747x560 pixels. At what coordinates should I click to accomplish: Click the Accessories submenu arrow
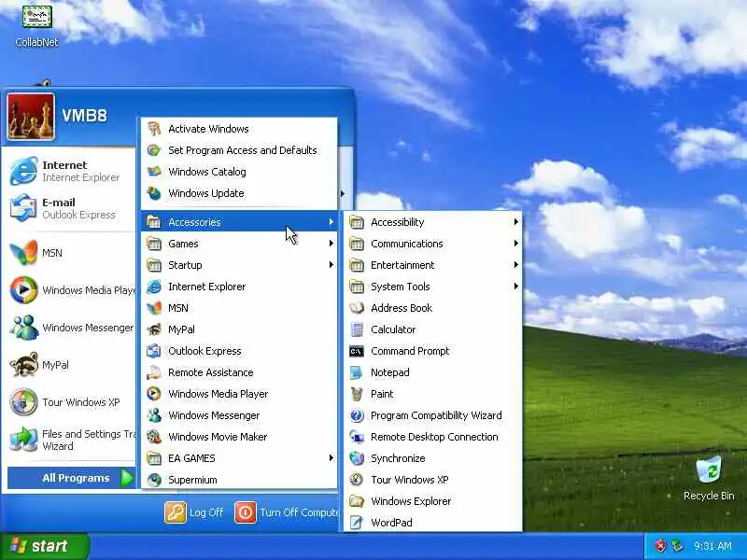pyautogui.click(x=331, y=222)
